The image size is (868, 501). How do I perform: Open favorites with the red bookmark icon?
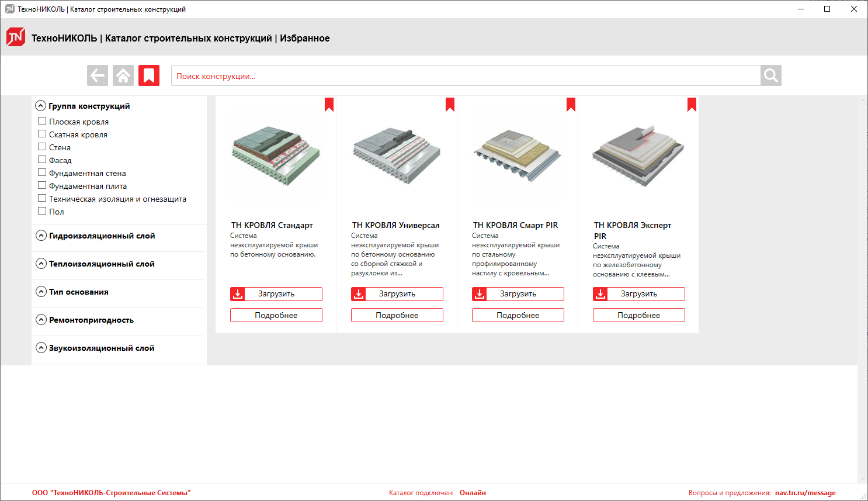point(149,75)
